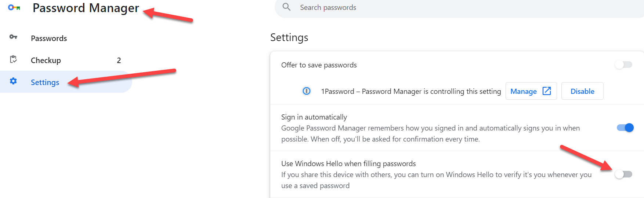The width and height of the screenshot is (644, 198).
Task: Click the clipboard Checkup icon
Action: 14,59
